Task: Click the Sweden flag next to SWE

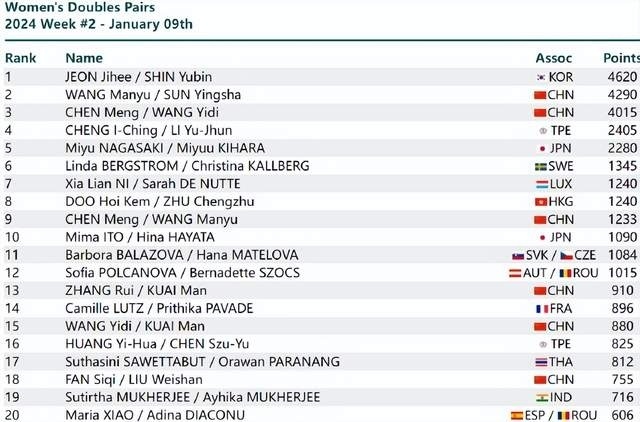Action: pos(540,167)
